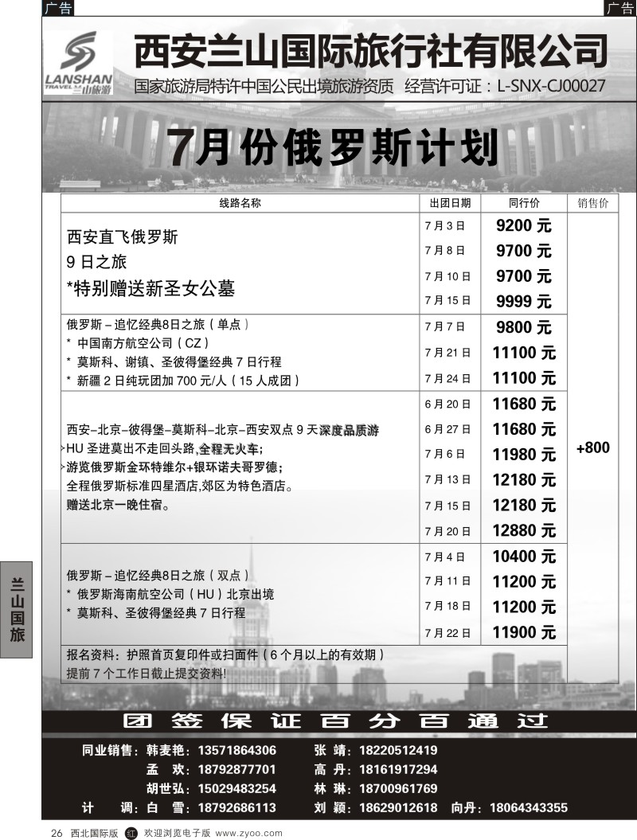Viewport: 637px width, 840px height.
Task: Click the 报名资料 passport requirement line
Action: 225,654
